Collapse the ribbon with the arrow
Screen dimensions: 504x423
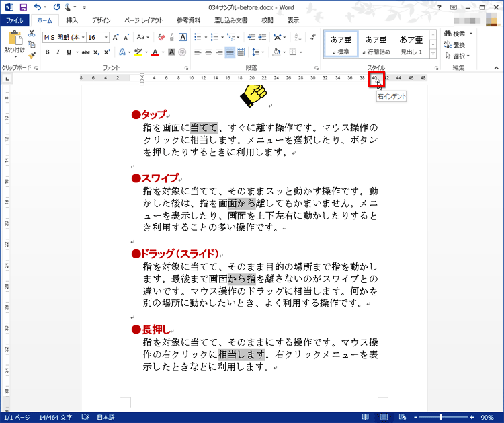[x=497, y=68]
